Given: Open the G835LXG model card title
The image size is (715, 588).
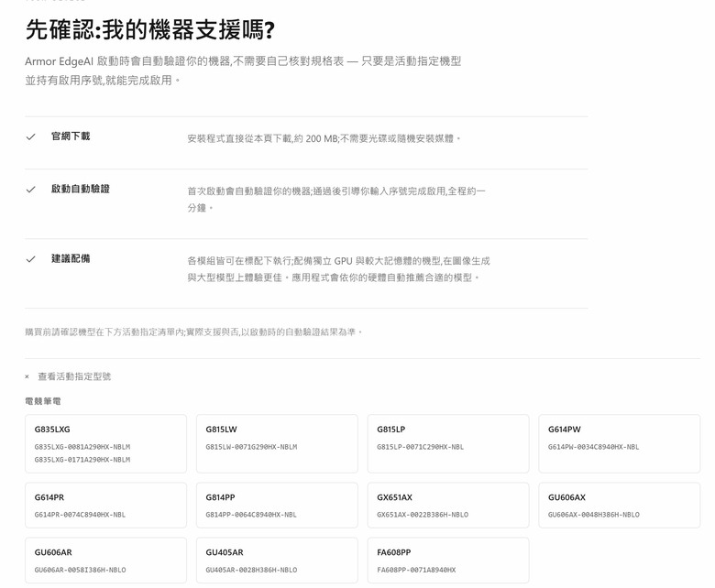Looking at the screenshot, I should pyautogui.click(x=52, y=429).
